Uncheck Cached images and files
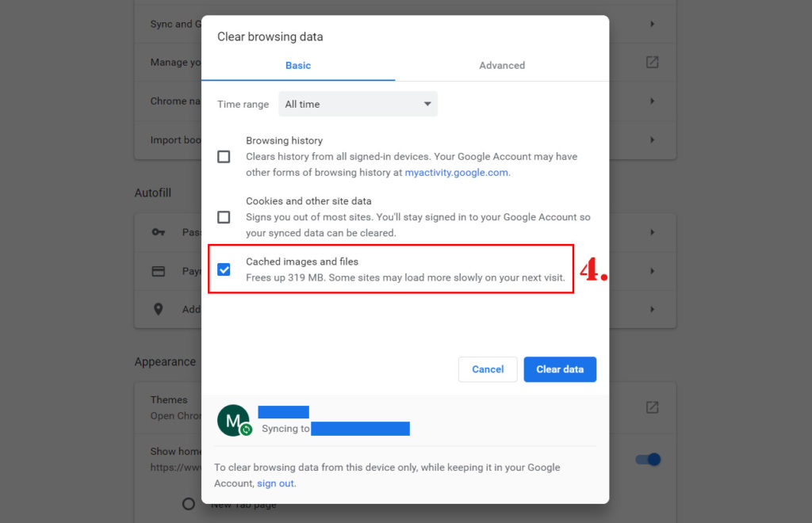This screenshot has width=812, height=523. [223, 269]
